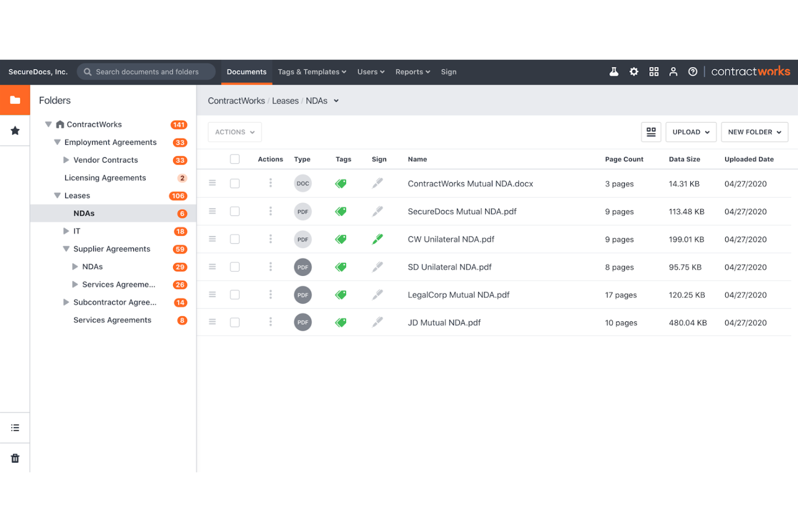Click the tag icon for ContractWorks Mutual NDA.docx
798x532 pixels.
pyautogui.click(x=341, y=184)
